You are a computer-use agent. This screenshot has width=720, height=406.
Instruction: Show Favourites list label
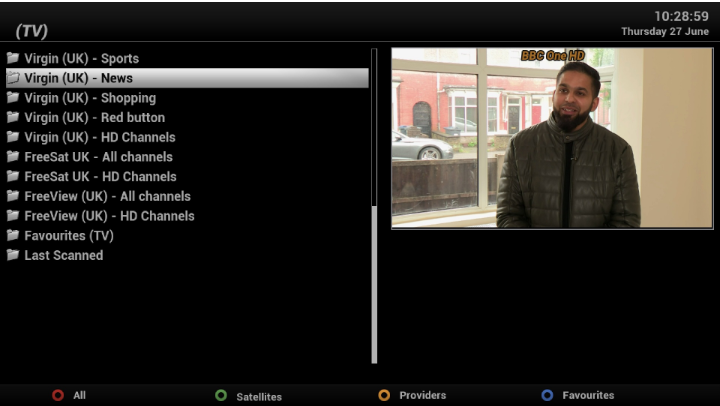click(x=588, y=395)
